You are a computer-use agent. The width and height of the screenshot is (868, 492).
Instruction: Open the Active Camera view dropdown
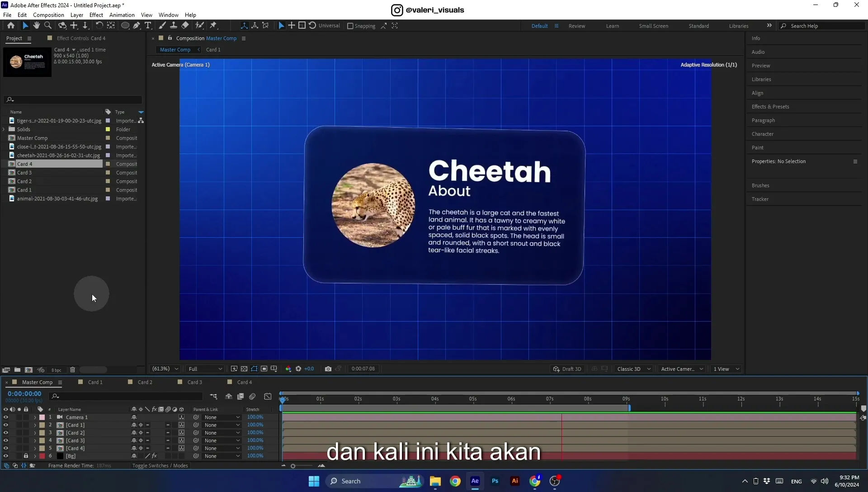(682, 369)
